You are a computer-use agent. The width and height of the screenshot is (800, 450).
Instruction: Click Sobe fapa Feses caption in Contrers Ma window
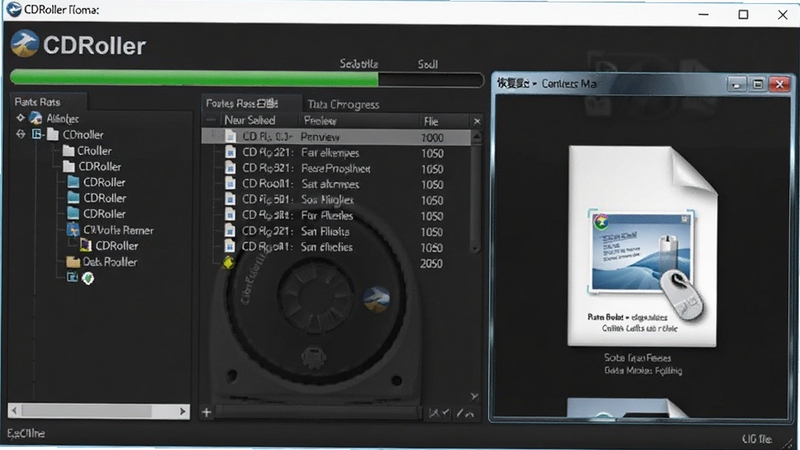click(x=638, y=358)
